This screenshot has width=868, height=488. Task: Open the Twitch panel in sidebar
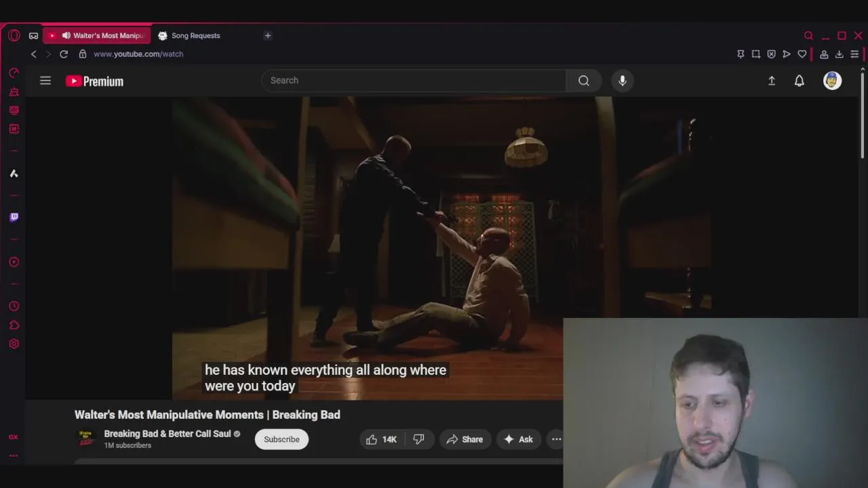(x=14, y=217)
